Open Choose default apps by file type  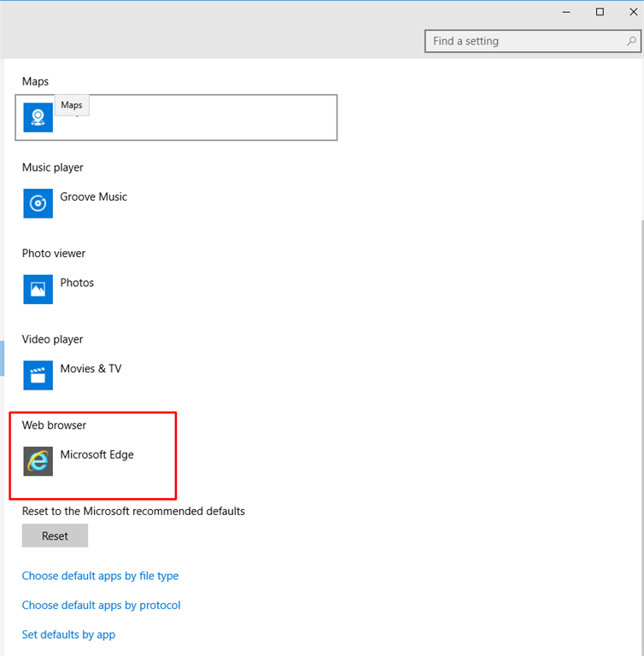tap(101, 576)
